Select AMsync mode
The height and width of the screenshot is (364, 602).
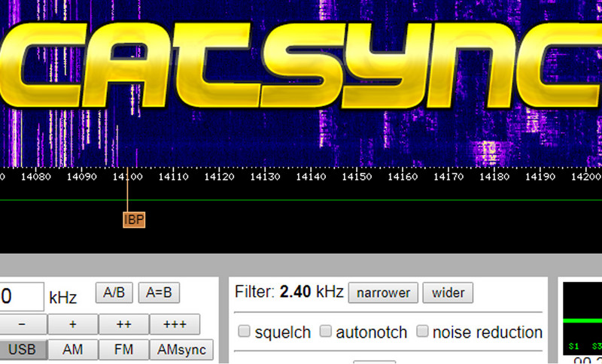point(181,350)
